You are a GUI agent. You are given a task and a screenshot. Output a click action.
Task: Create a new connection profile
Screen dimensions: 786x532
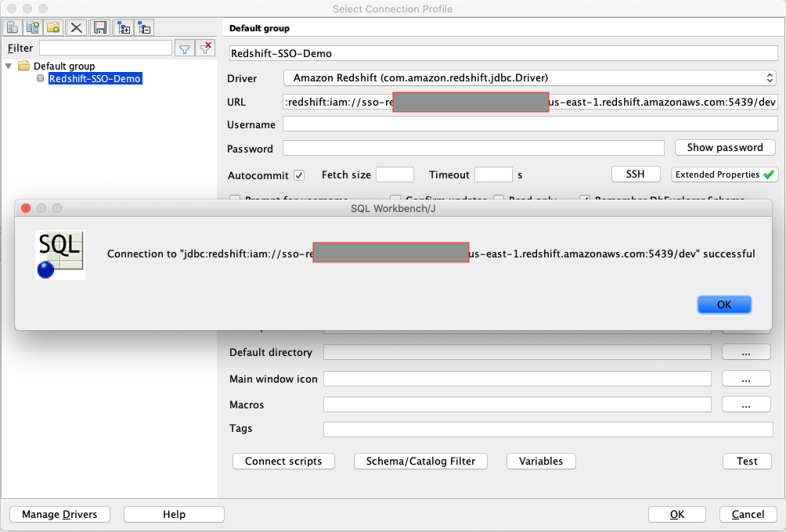point(13,27)
